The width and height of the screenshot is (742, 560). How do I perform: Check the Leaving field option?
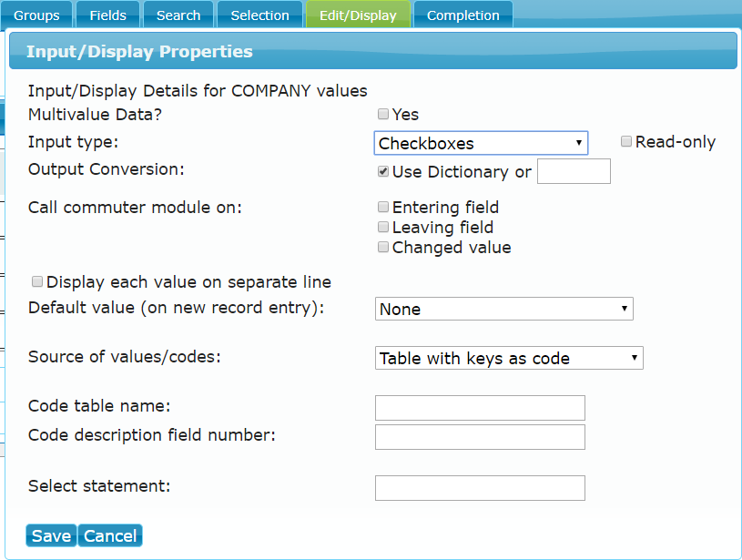click(383, 228)
